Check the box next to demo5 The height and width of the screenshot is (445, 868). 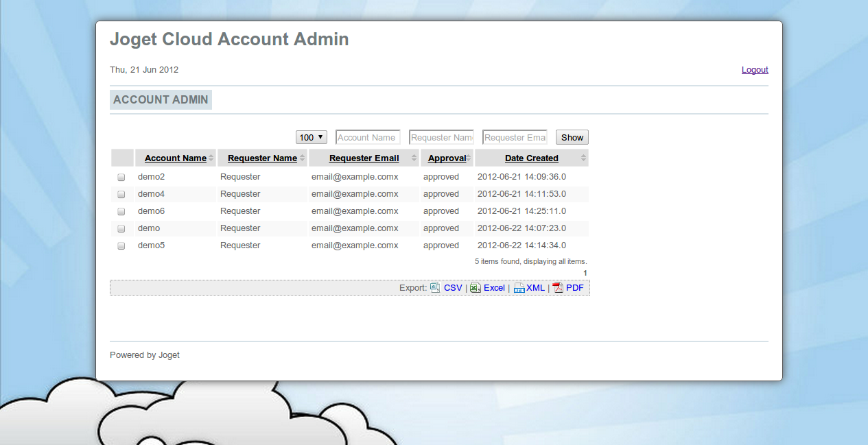click(121, 245)
